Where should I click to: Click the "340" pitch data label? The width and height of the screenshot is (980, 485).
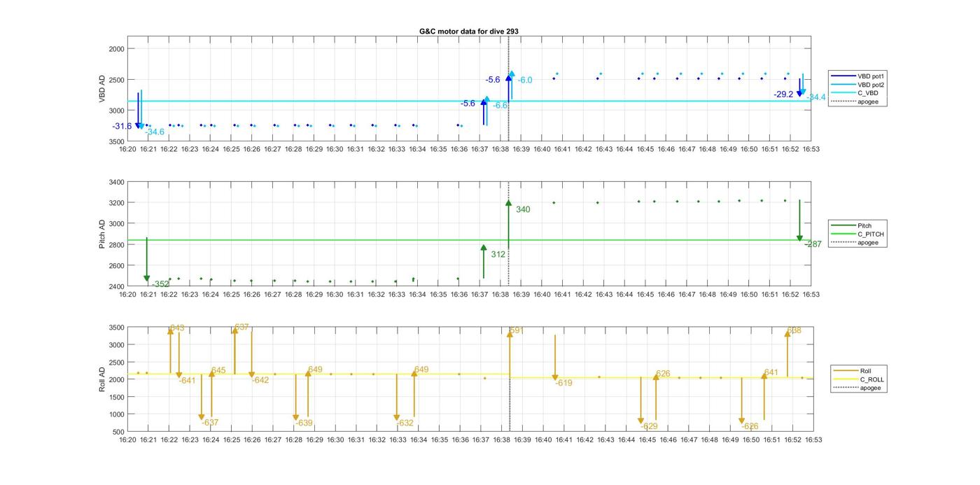(523, 209)
